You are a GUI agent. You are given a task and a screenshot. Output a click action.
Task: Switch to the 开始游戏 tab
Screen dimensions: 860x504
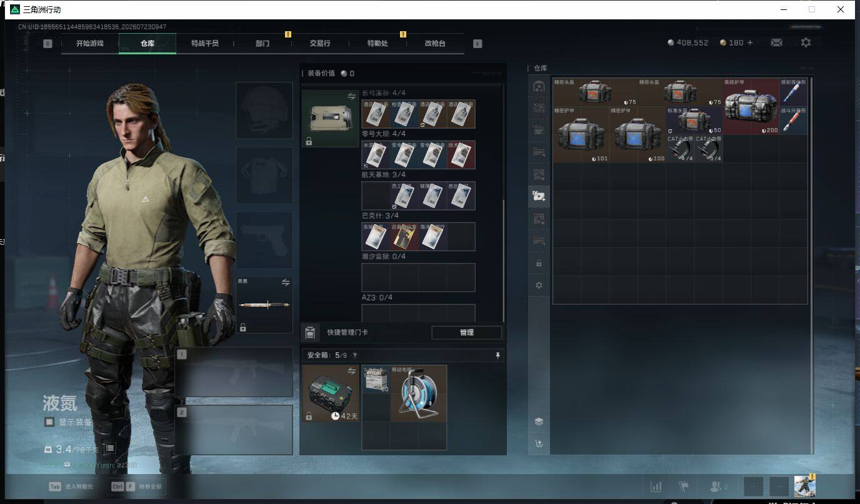(x=90, y=43)
